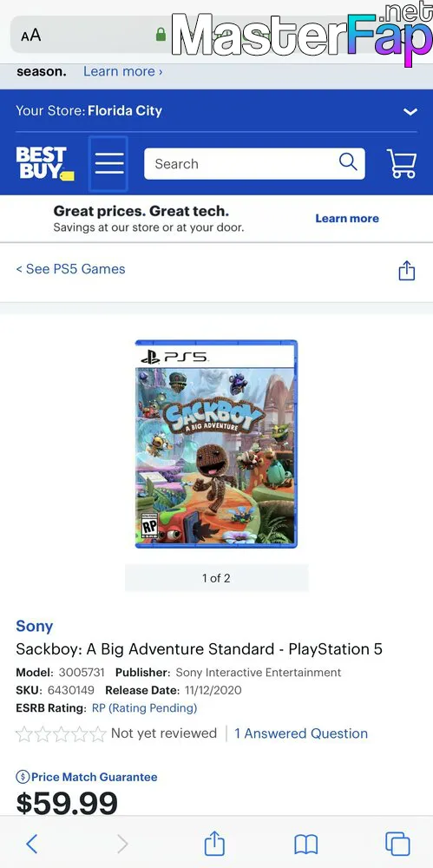
Task: Open the hamburger menu icon
Action: [108, 164]
